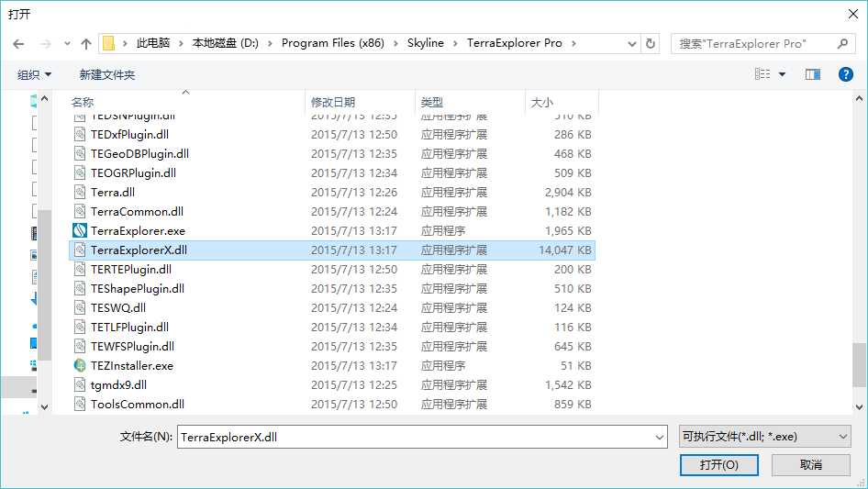Expand chevron after 此电脑 breadcrumb
The image size is (868, 489).
point(181,43)
